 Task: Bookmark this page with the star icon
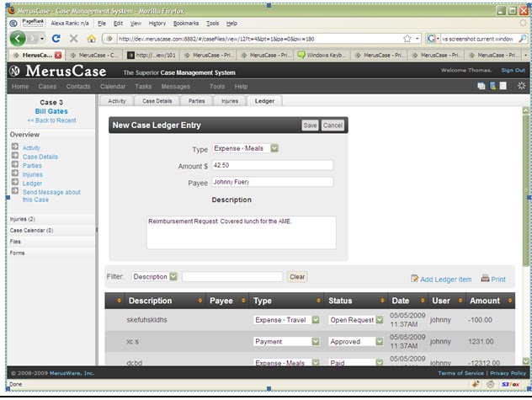[407, 39]
